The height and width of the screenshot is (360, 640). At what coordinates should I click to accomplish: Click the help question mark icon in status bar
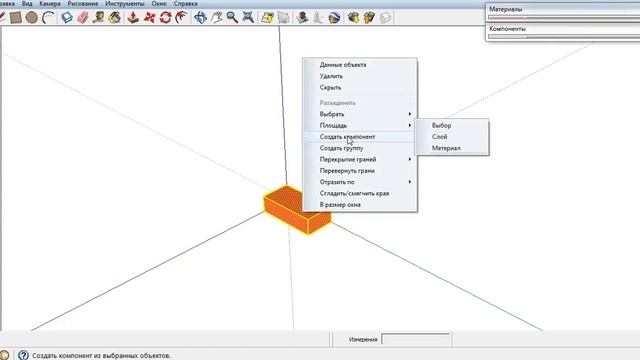tap(23, 355)
